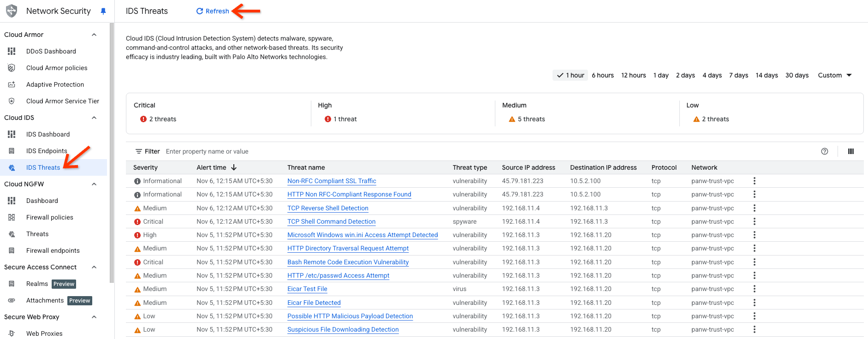Click the Adaptive Protection icon
The height and width of the screenshot is (339, 868).
(12, 84)
